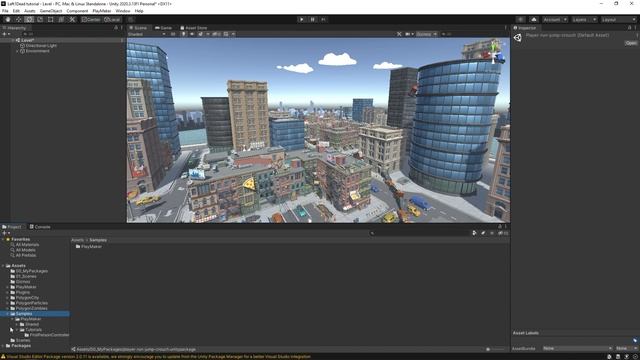Screen dimensions: 640x360
Task: Open the cloud services icon
Action: click(x=534, y=19)
